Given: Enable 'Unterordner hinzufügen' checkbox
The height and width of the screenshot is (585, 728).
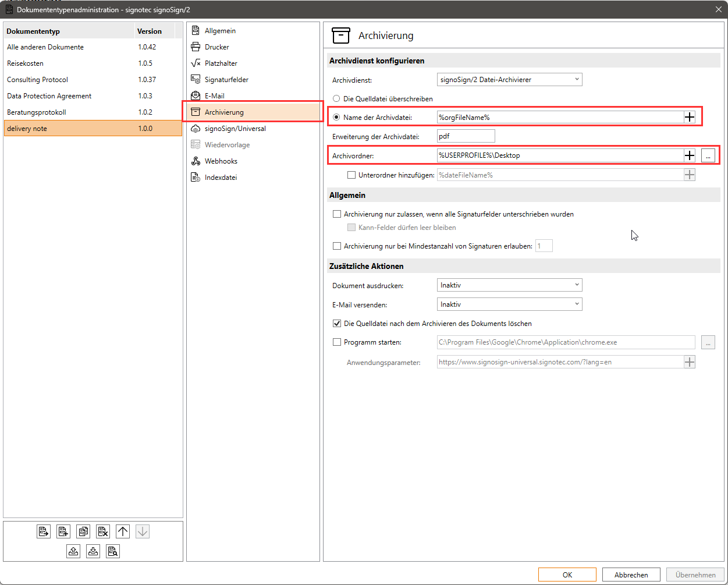Looking at the screenshot, I should (x=351, y=175).
